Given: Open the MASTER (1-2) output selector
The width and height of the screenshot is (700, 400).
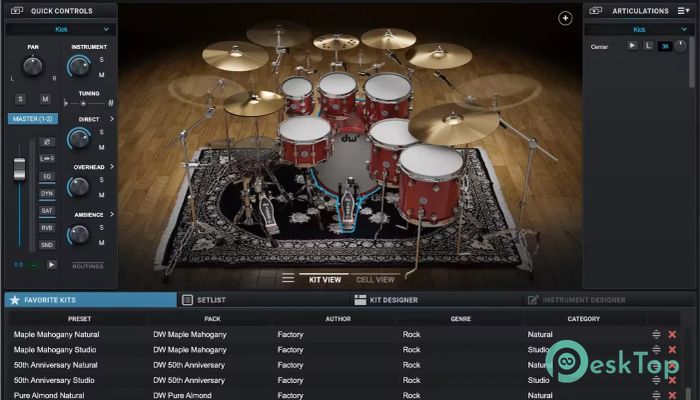Looking at the screenshot, I should [33, 119].
